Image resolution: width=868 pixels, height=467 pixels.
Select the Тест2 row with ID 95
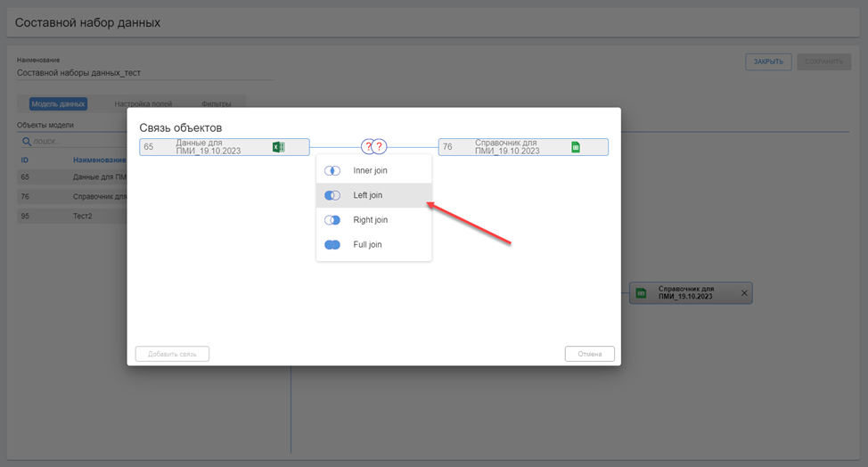coord(71,216)
